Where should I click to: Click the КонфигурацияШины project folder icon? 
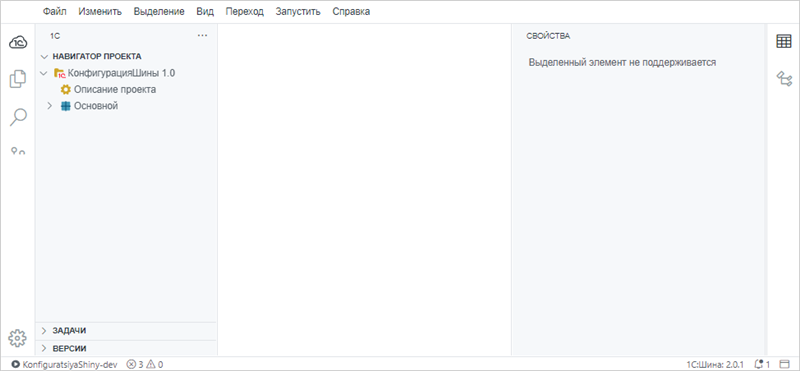(x=60, y=73)
